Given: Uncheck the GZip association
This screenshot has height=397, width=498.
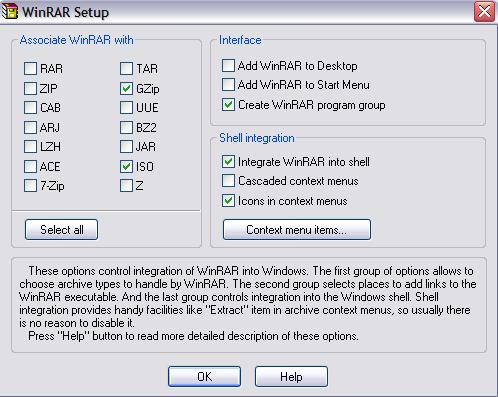Looking at the screenshot, I should 126,88.
